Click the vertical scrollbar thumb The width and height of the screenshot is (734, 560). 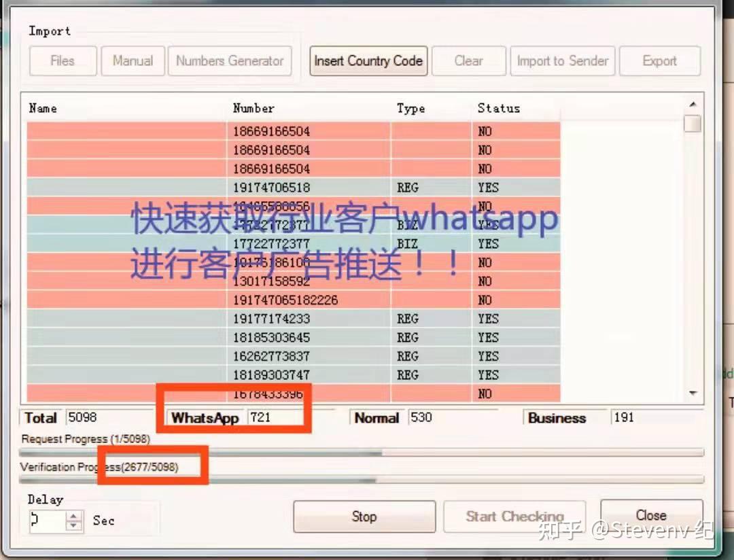[693, 124]
